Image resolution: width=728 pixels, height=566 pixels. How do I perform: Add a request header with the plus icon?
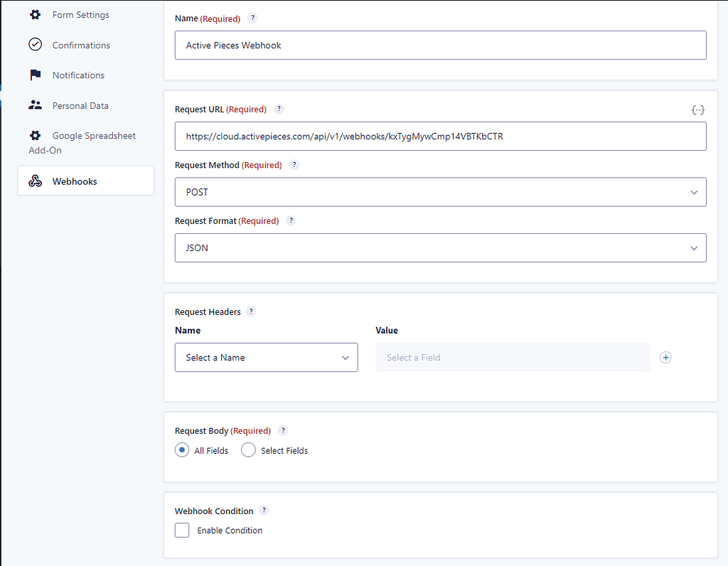[x=665, y=357]
